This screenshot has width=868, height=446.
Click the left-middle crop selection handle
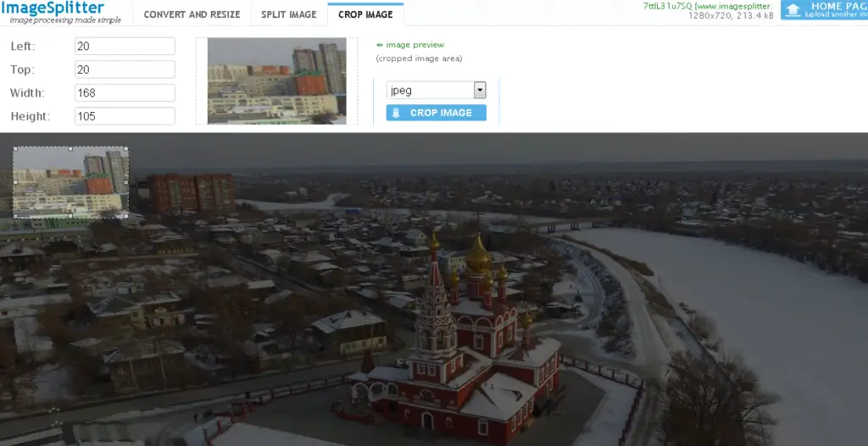pos(14,182)
